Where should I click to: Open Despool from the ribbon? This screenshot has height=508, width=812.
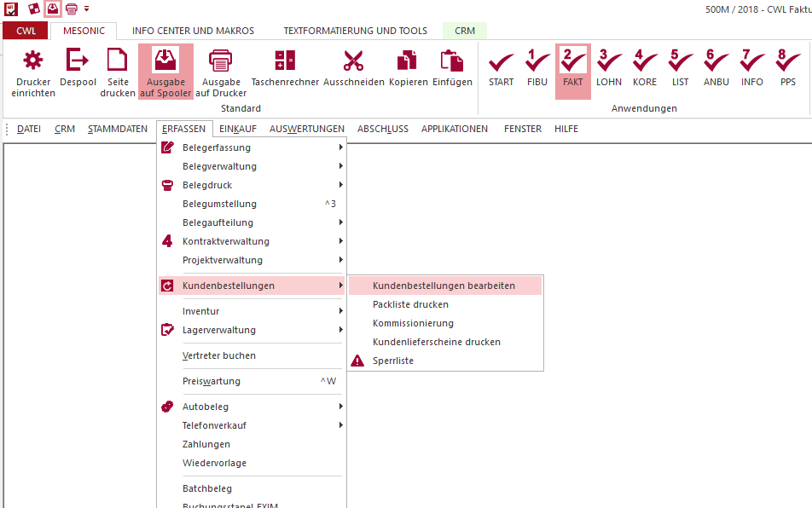pyautogui.click(x=78, y=62)
